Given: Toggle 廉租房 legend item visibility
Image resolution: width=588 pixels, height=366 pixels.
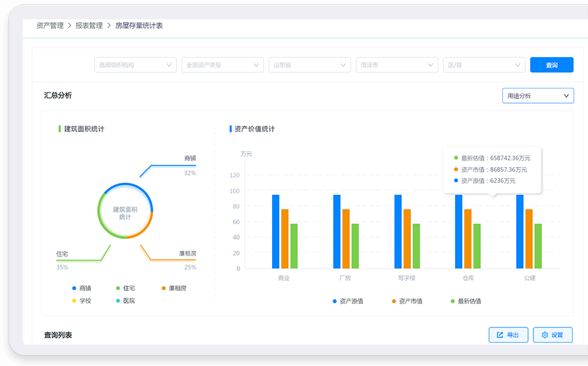Looking at the screenshot, I should click(173, 288).
